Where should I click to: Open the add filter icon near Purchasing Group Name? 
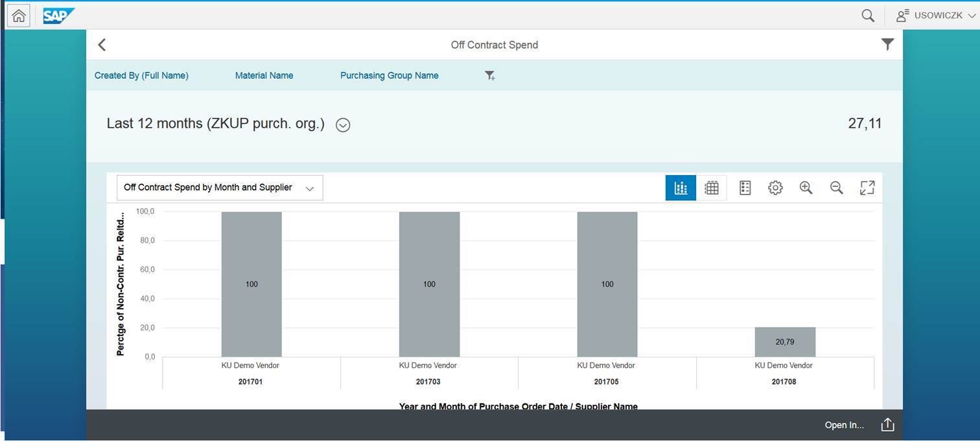coord(490,75)
